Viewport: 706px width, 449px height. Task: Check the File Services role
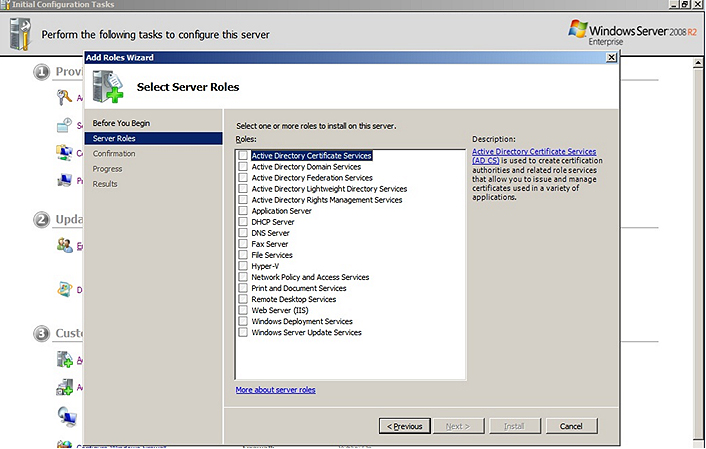pos(243,255)
